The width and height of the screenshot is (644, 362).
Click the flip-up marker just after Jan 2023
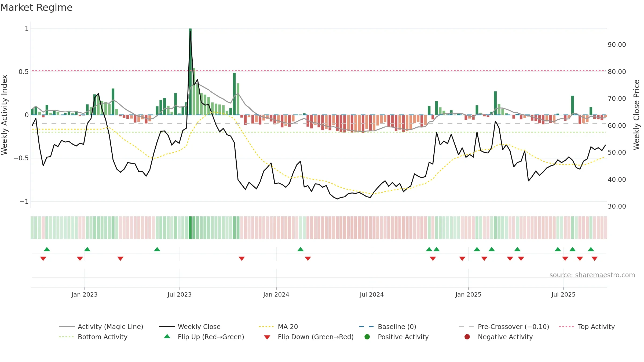pos(87,249)
